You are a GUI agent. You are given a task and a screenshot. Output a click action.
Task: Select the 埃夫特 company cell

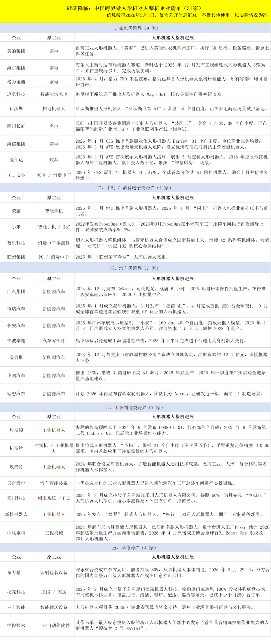tap(16, 467)
